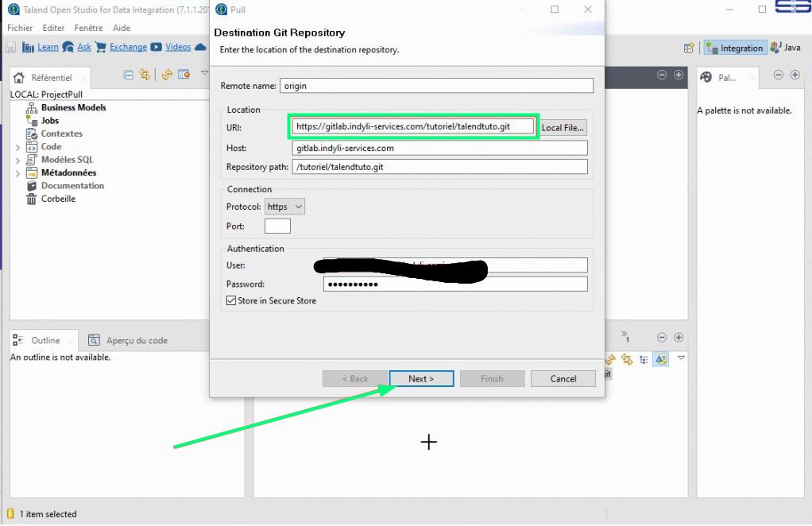This screenshot has width=812, height=526.
Task: Minimize the dark editor area
Action: pos(662,75)
